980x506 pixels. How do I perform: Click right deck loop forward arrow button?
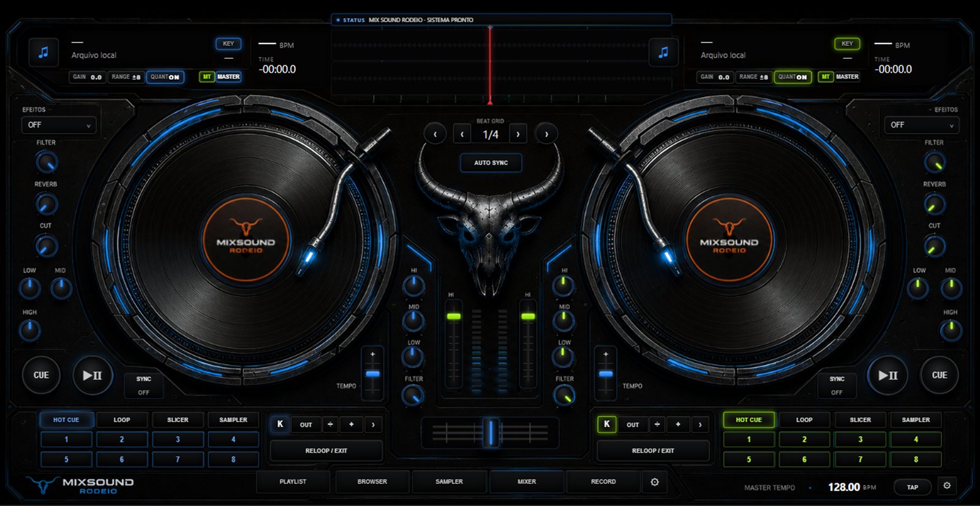[700, 424]
